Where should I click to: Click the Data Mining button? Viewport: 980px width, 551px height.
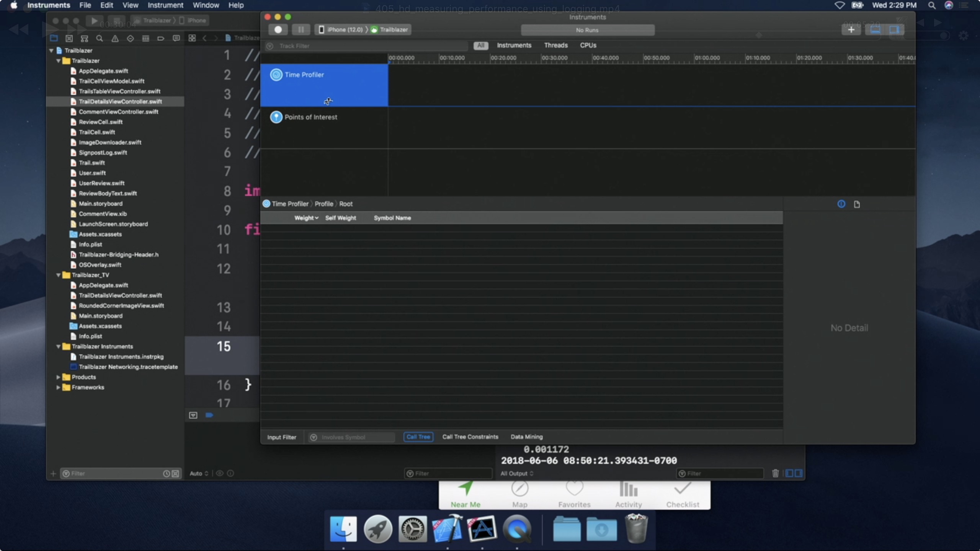pyautogui.click(x=526, y=437)
